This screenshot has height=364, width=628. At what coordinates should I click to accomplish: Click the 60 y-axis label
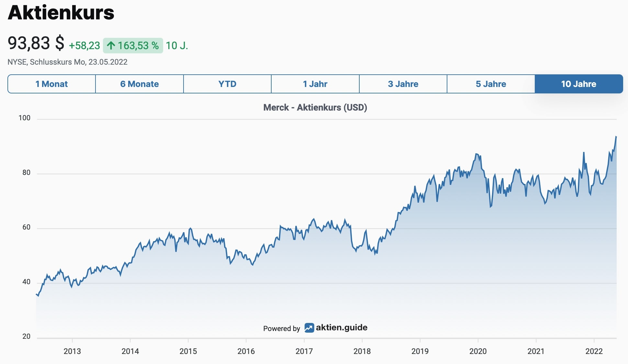click(27, 227)
